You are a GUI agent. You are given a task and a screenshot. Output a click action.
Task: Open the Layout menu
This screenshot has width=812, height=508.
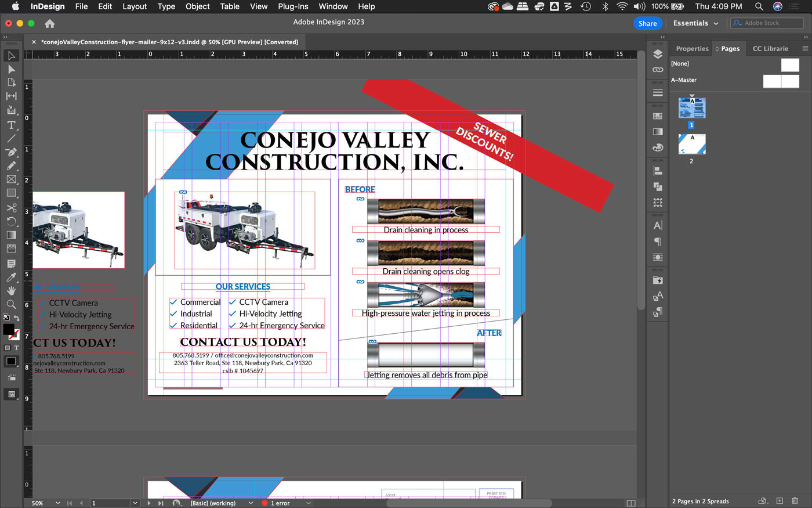click(135, 6)
